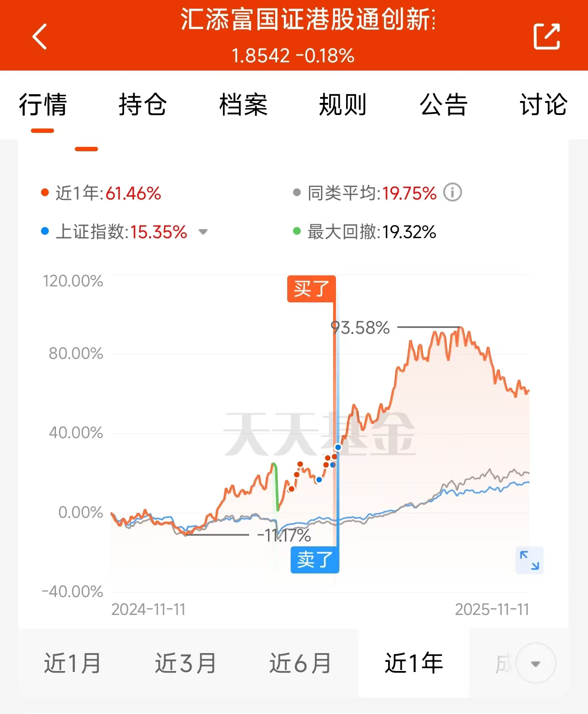
Task: Select the 近1月 period
Action: (x=72, y=663)
